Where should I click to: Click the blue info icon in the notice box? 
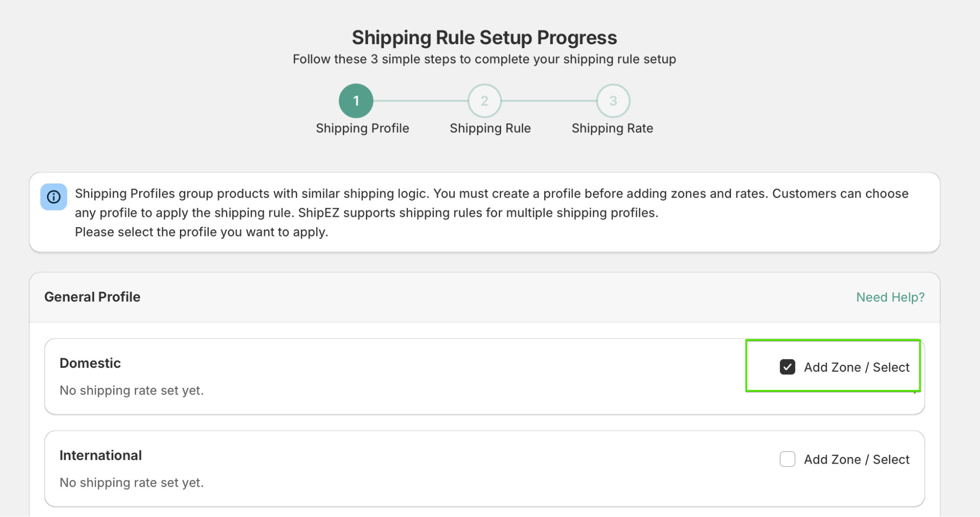(53, 197)
